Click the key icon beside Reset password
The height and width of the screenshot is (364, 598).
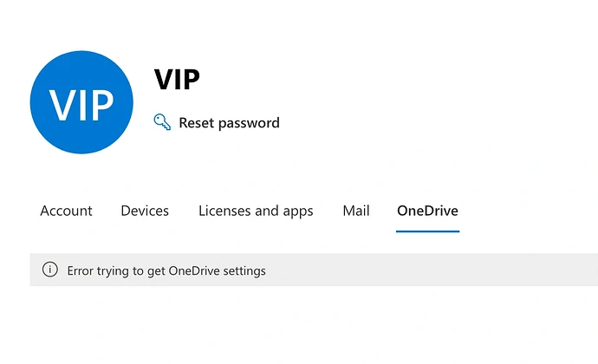[162, 122]
